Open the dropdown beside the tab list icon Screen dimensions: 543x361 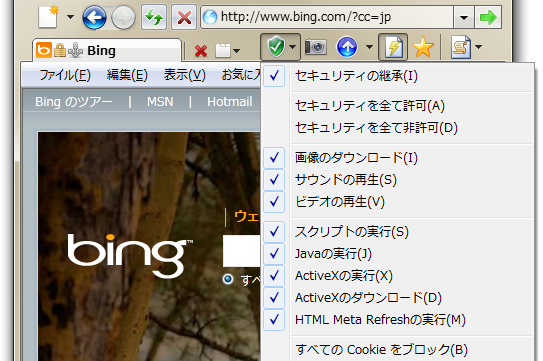click(237, 51)
